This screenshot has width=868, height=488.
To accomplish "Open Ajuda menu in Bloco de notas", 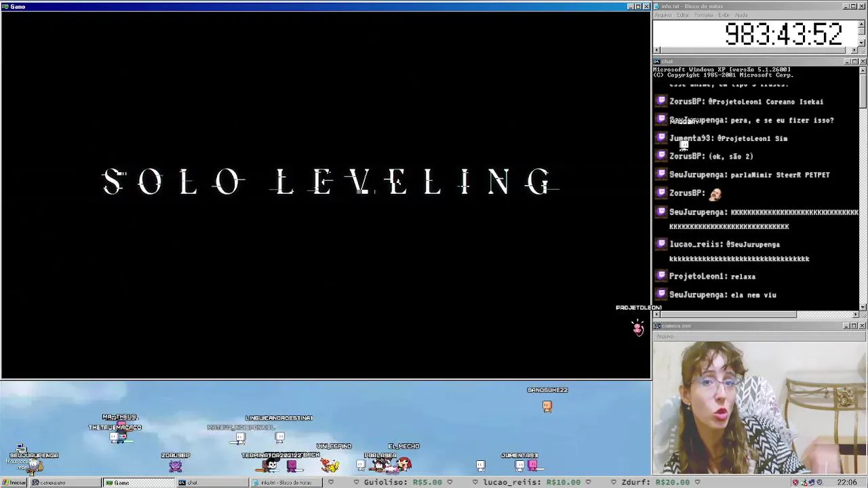I will point(741,15).
